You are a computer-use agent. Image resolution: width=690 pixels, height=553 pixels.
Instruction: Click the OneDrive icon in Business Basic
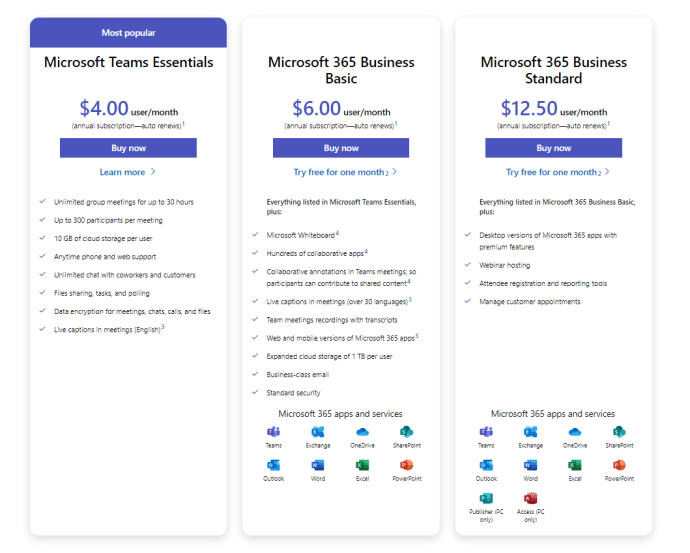click(x=362, y=432)
